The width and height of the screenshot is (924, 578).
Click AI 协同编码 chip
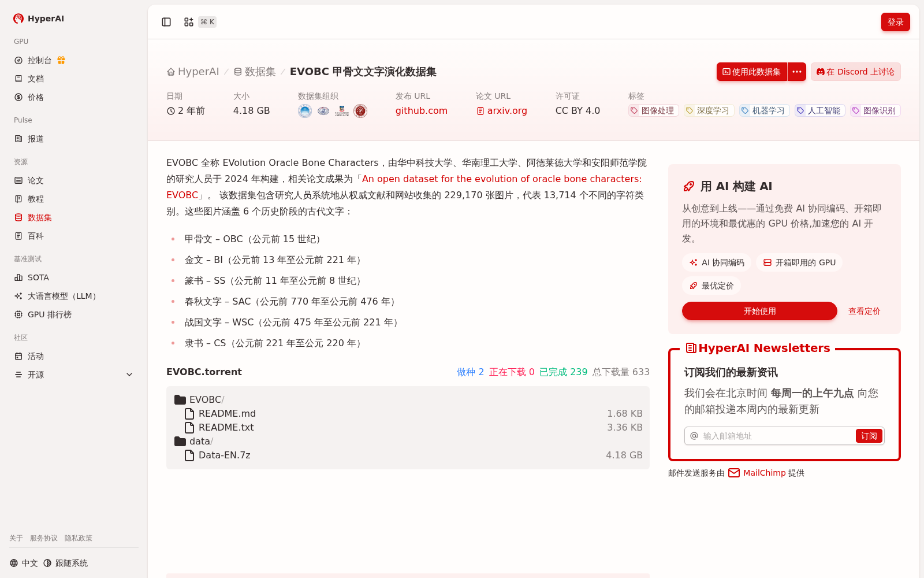click(716, 262)
